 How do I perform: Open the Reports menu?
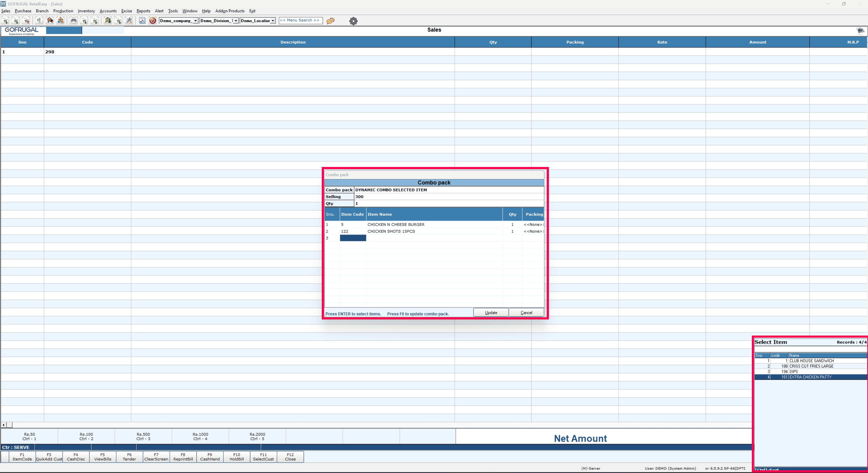tap(143, 11)
